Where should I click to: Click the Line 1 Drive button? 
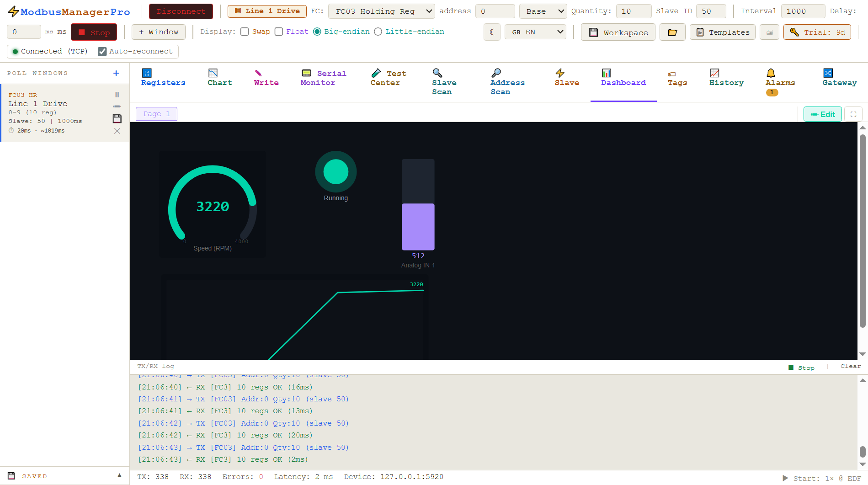click(267, 11)
